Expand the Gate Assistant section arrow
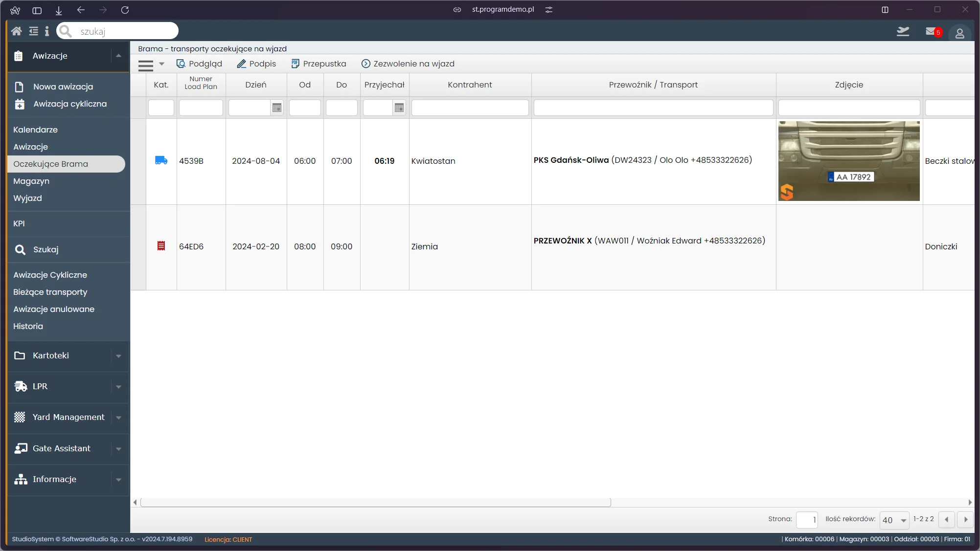 tap(118, 449)
